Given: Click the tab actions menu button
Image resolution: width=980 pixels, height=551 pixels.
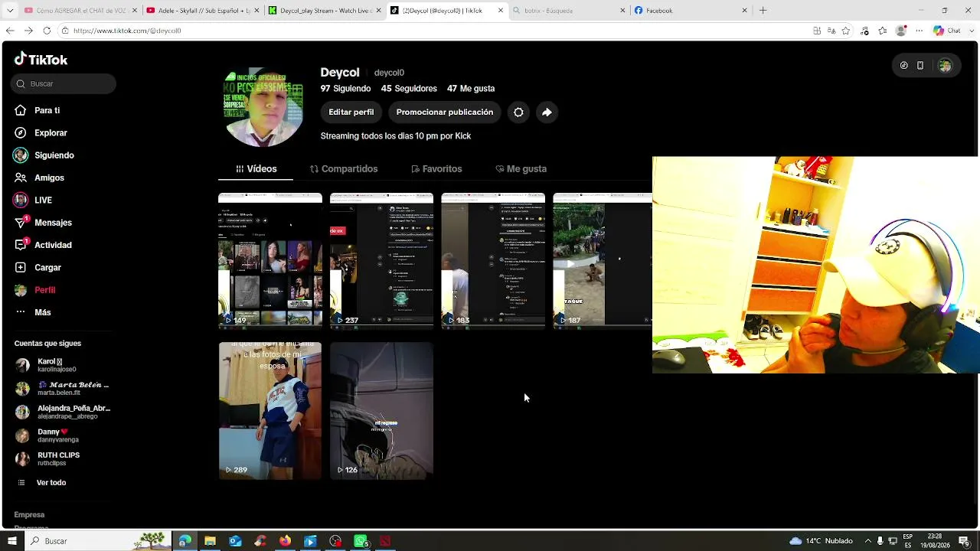Looking at the screenshot, I should pos(10,11).
